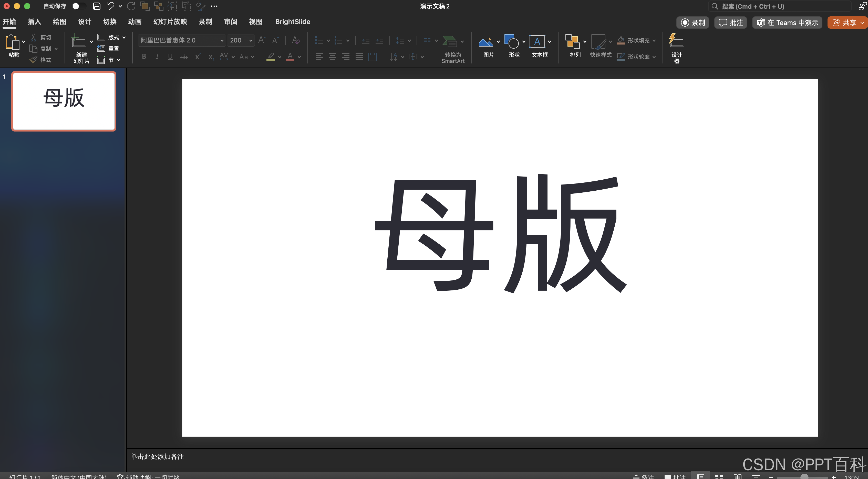
Task: Expand the font size dropdown
Action: (x=251, y=40)
